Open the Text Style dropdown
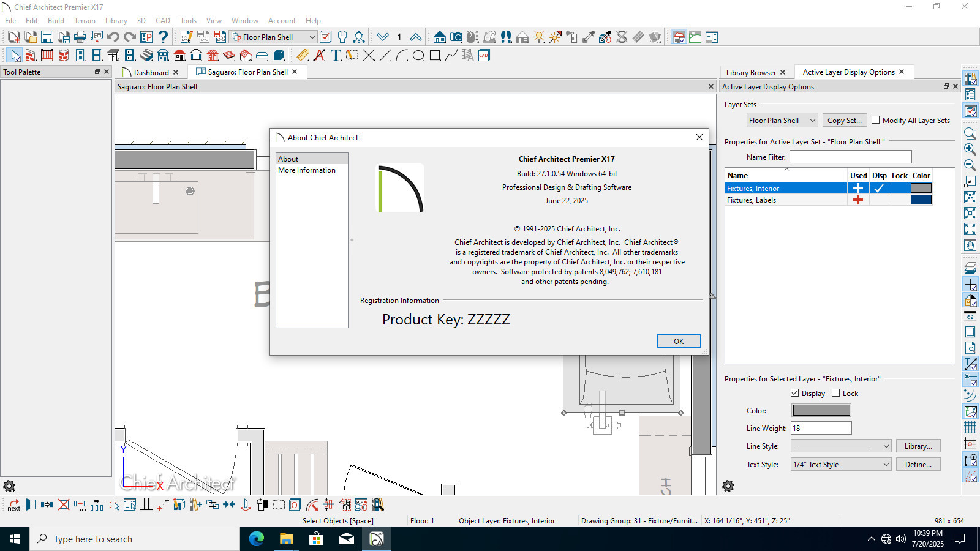Image resolution: width=980 pixels, height=551 pixels. click(x=841, y=465)
